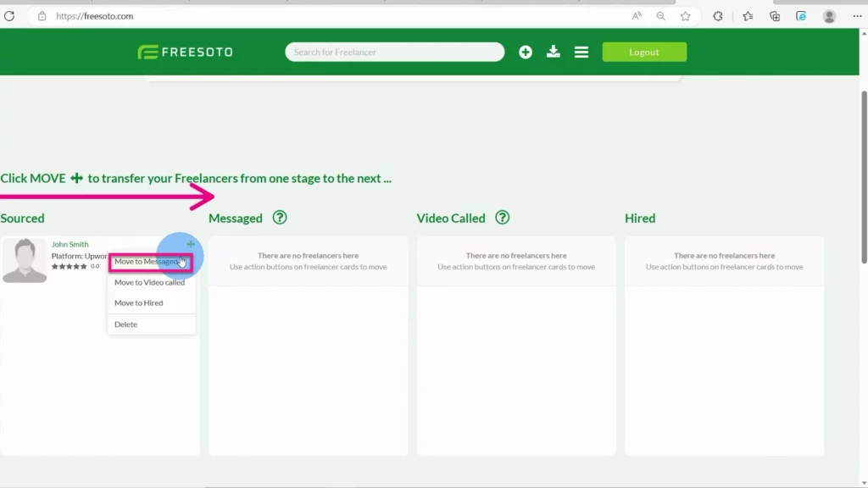This screenshot has height=488, width=868.
Task: Click the browser sidebar app icon next to collections
Action: coord(801,16)
